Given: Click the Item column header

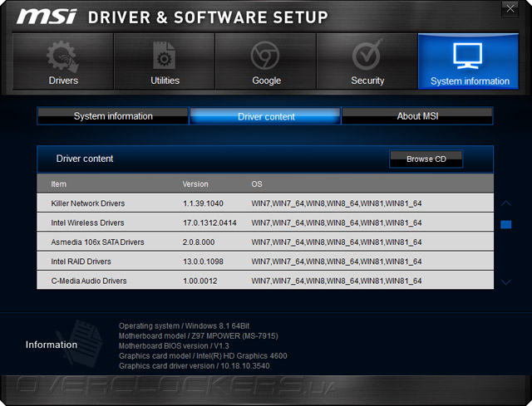Looking at the screenshot, I should (x=58, y=184).
